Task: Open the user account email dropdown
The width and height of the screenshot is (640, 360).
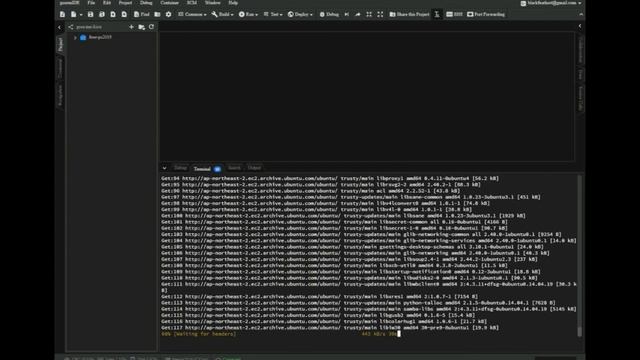Action: pos(551,3)
